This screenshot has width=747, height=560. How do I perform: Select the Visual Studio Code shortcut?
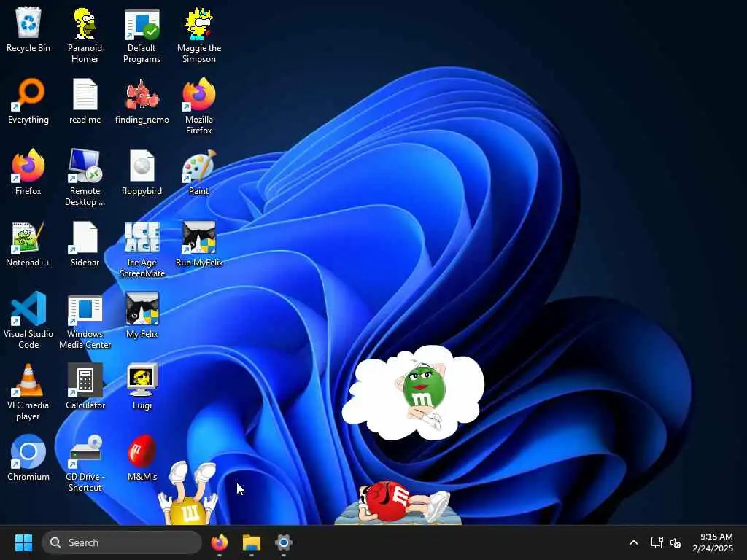[28, 320]
